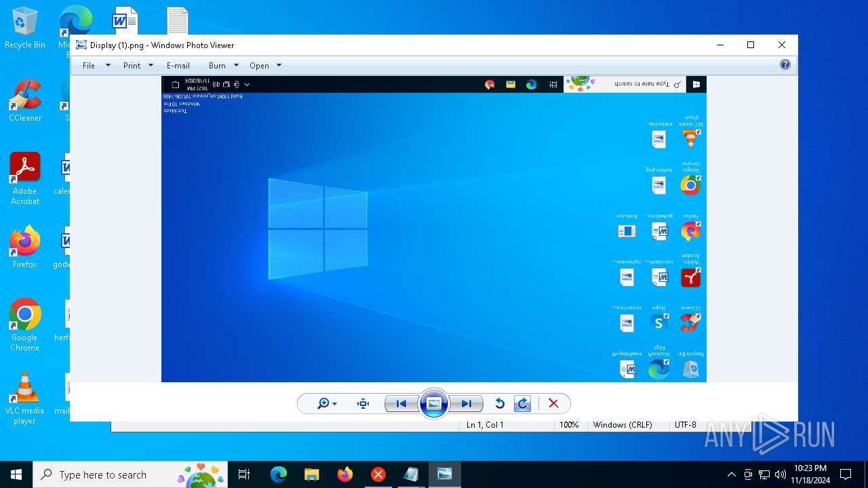Select the text file desktop icon

178,20
